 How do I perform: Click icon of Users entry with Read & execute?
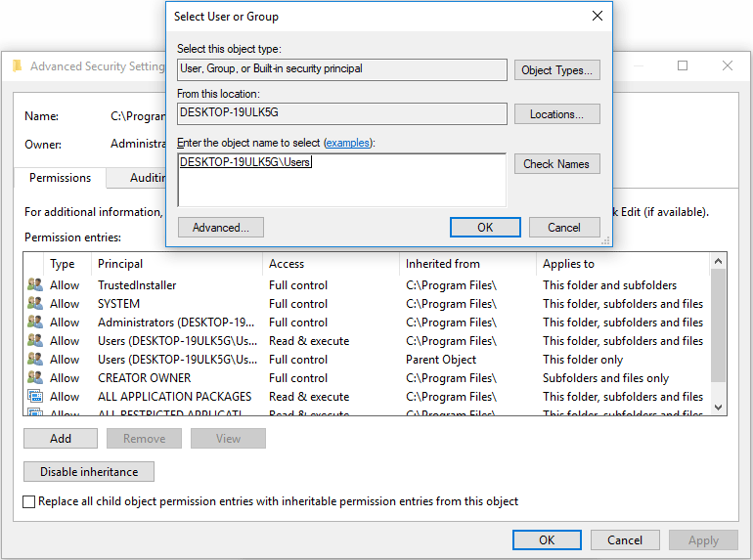(x=35, y=341)
